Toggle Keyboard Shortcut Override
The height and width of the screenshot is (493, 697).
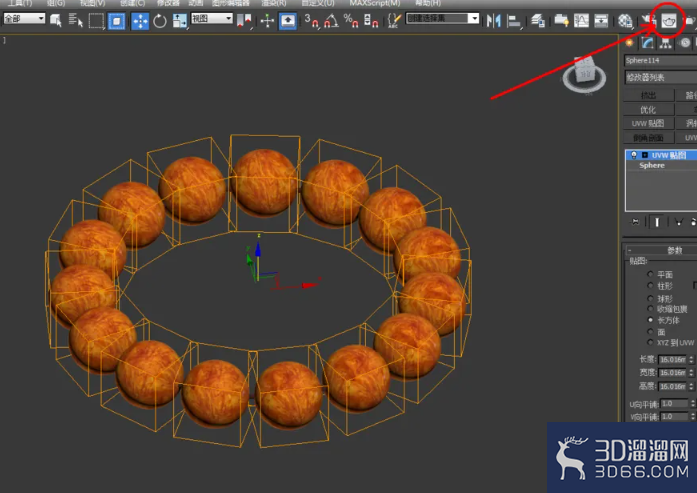pyautogui.click(x=288, y=21)
